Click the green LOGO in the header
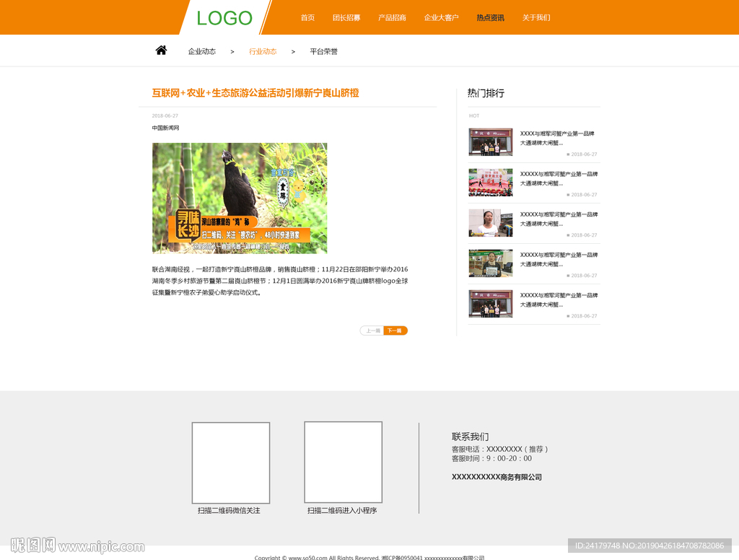The height and width of the screenshot is (560, 739). (x=224, y=18)
